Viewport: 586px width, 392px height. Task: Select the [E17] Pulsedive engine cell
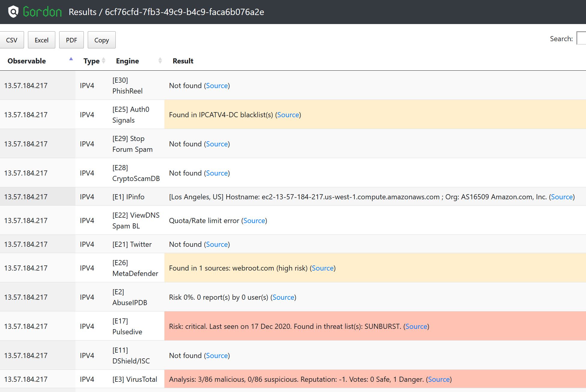[x=136, y=326]
